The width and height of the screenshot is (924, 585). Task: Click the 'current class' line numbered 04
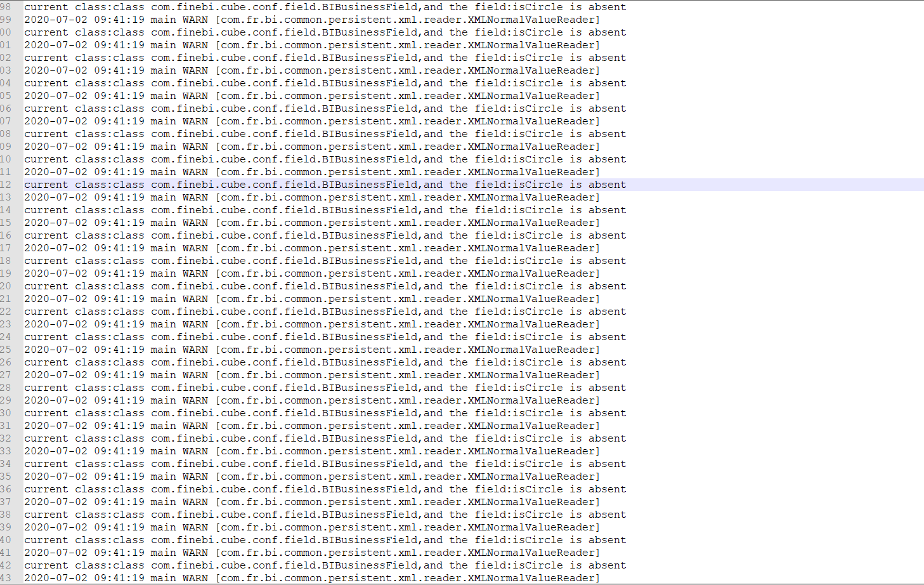325,83
